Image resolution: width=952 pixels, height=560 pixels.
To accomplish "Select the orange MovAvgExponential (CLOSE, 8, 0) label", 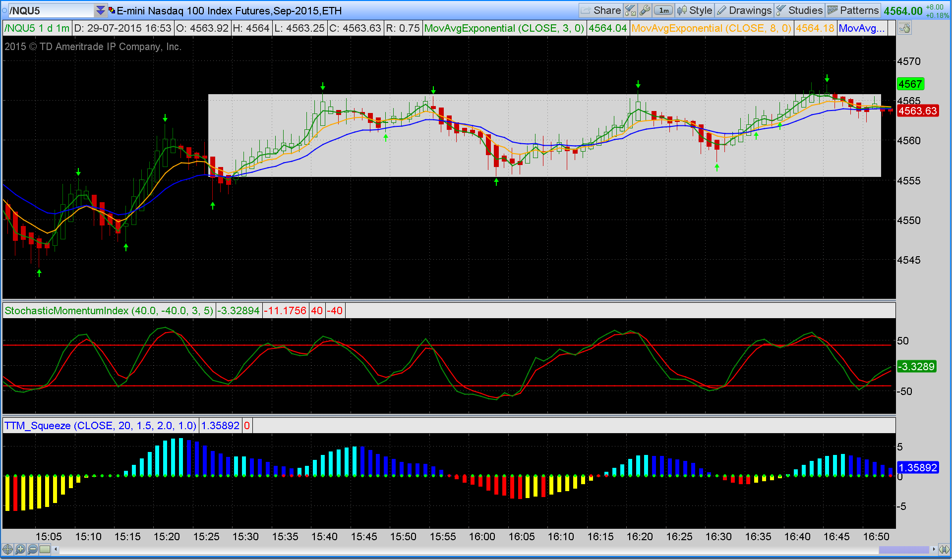I will pos(711,28).
